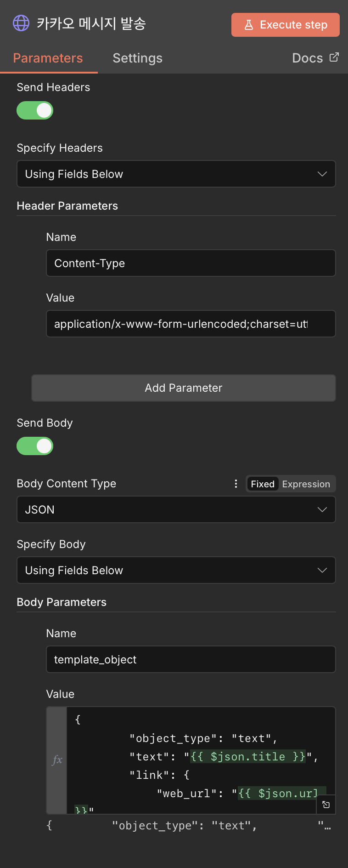Switch to the Settings tab
The height and width of the screenshot is (868, 348).
[138, 58]
